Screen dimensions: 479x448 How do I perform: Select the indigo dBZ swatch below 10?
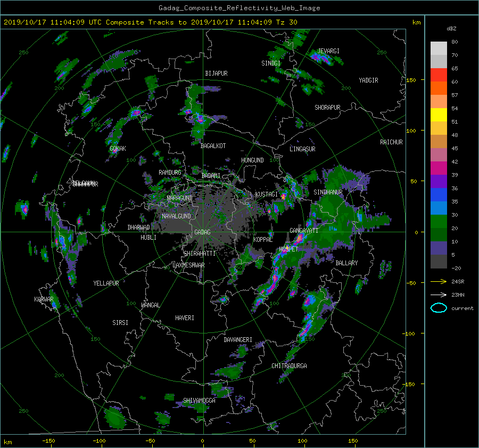click(439, 248)
